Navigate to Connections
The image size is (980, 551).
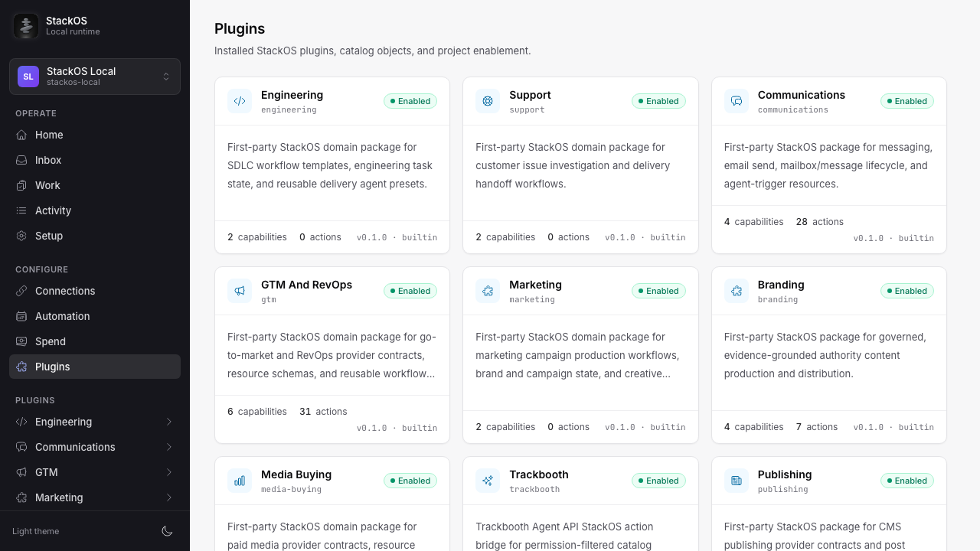(95, 291)
